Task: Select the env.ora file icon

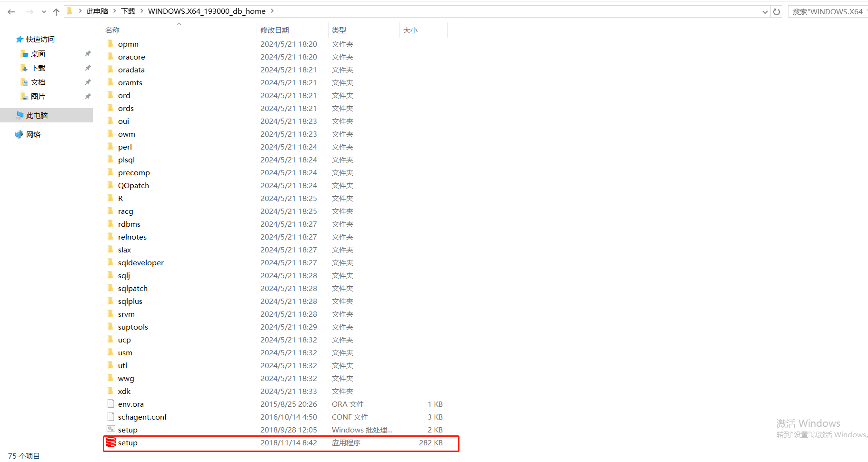Action: pyautogui.click(x=111, y=403)
